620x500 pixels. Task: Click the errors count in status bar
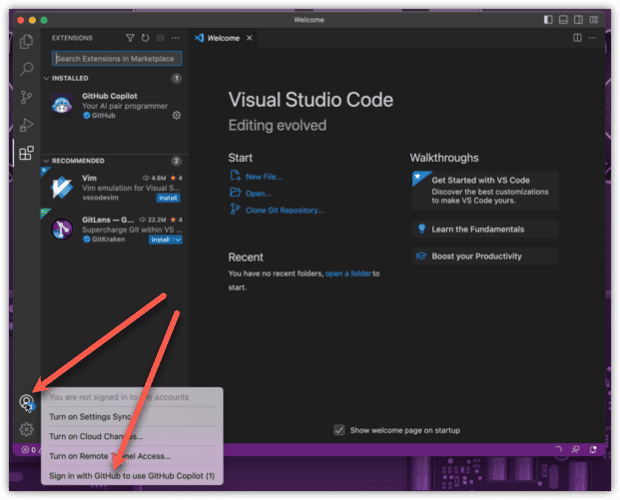click(x=29, y=449)
